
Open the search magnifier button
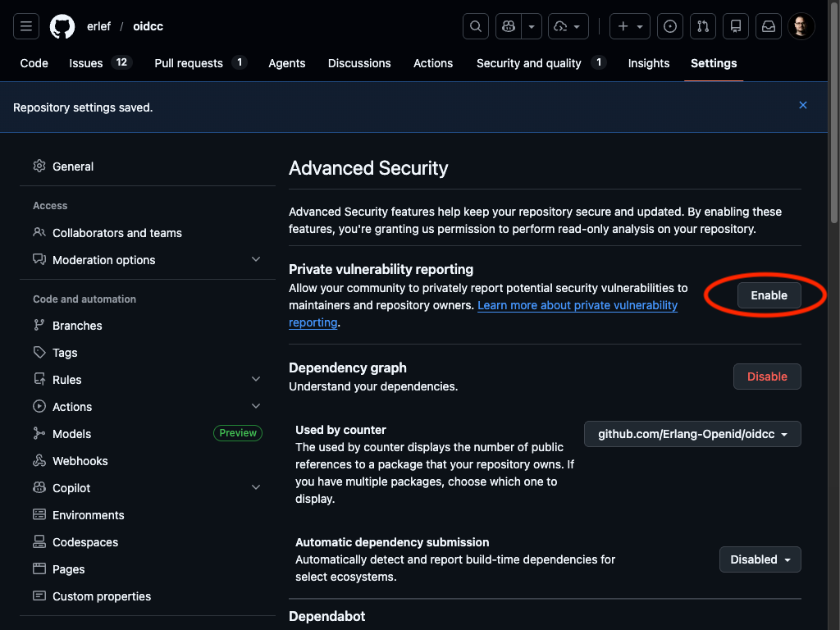coord(476,26)
